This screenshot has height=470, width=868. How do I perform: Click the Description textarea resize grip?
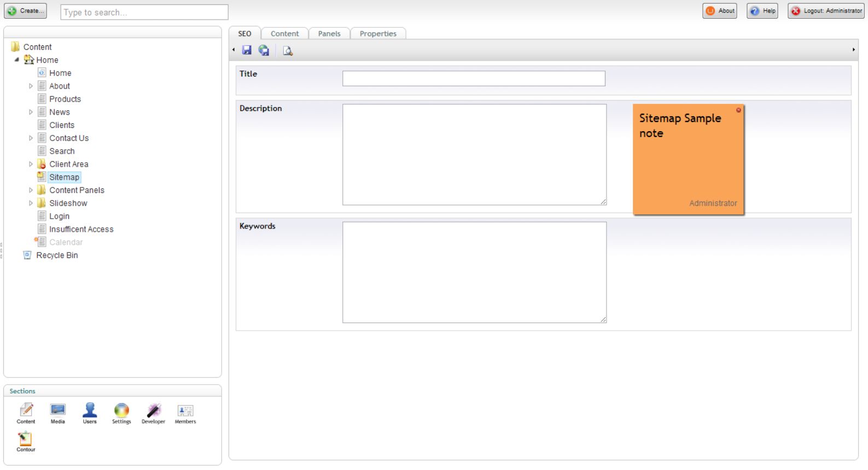click(x=603, y=202)
